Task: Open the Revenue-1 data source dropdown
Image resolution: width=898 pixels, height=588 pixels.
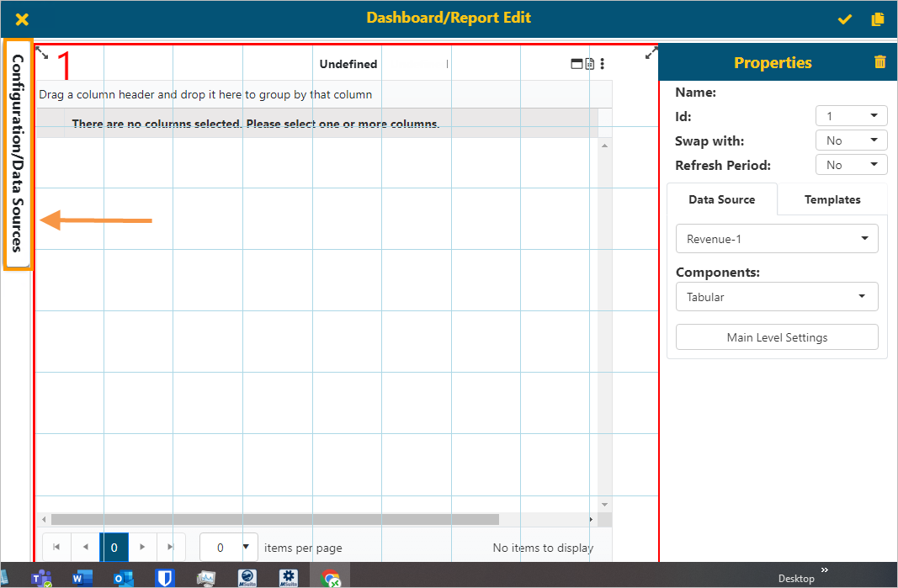Action: point(776,238)
